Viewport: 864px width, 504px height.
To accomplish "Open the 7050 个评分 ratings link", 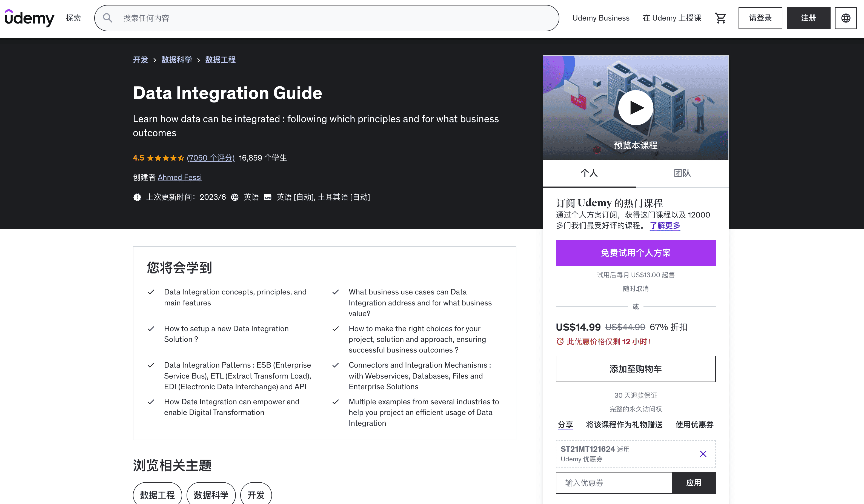I will coord(210,158).
